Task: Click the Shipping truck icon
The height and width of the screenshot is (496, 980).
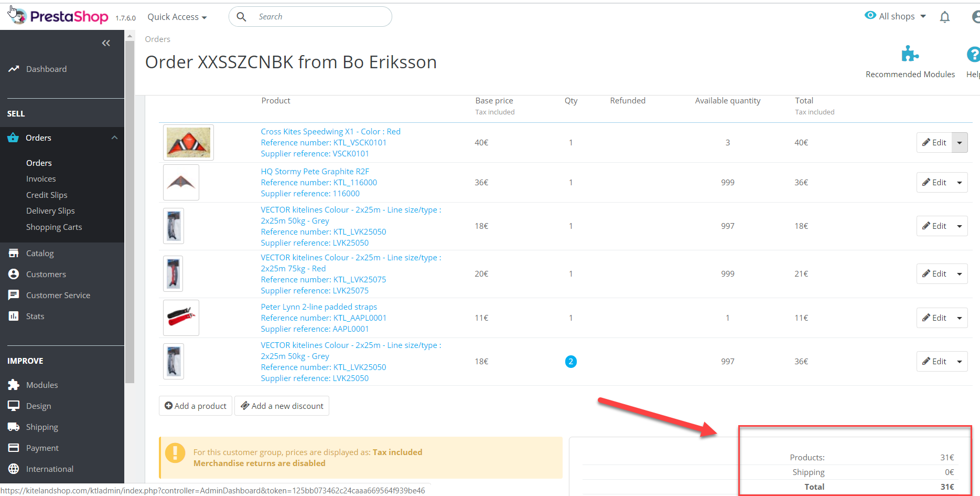Action: click(x=14, y=427)
